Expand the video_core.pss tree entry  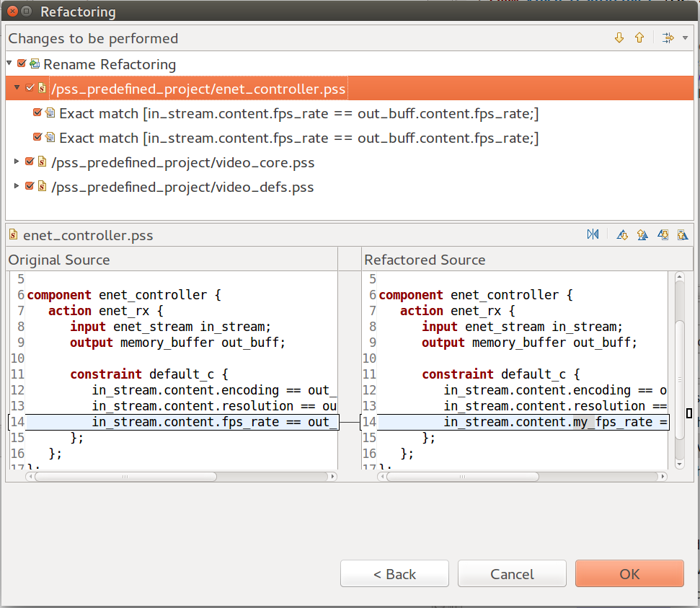coord(16,162)
